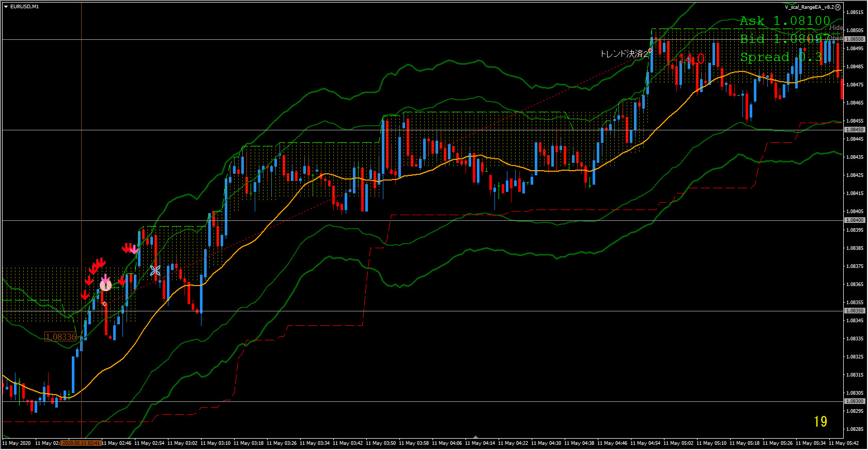Click the 11 May 04:14 time label
The width and height of the screenshot is (868, 450).
coord(480,443)
